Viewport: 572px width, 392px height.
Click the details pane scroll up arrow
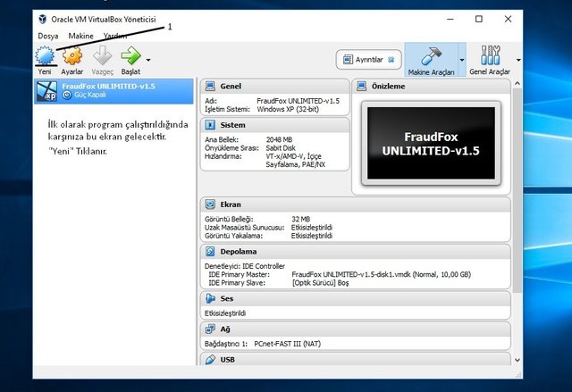[x=517, y=83]
